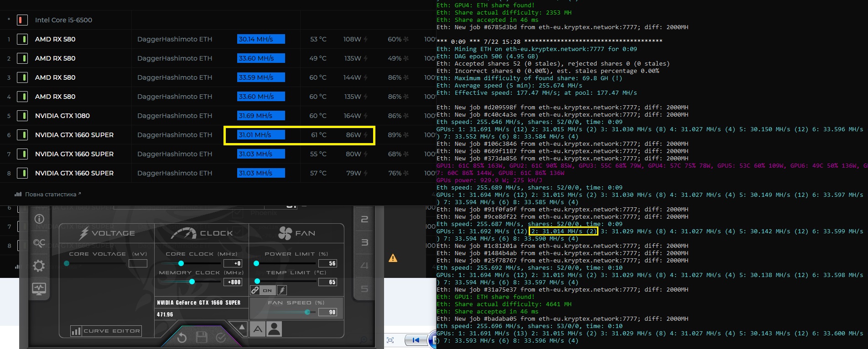
Task: Click the Memory Clock +800 value field
Action: pyautogui.click(x=233, y=282)
